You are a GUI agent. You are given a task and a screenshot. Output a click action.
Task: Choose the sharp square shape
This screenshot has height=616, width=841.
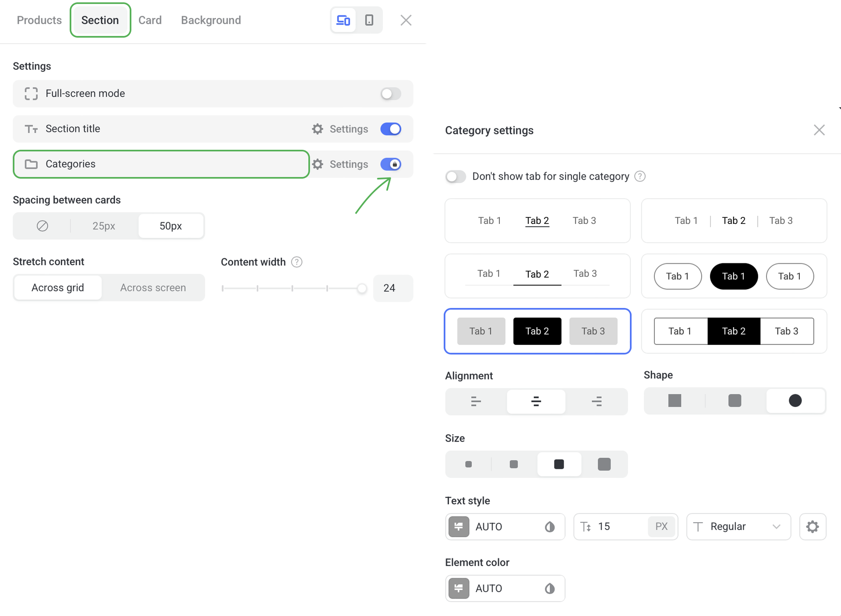tap(675, 400)
